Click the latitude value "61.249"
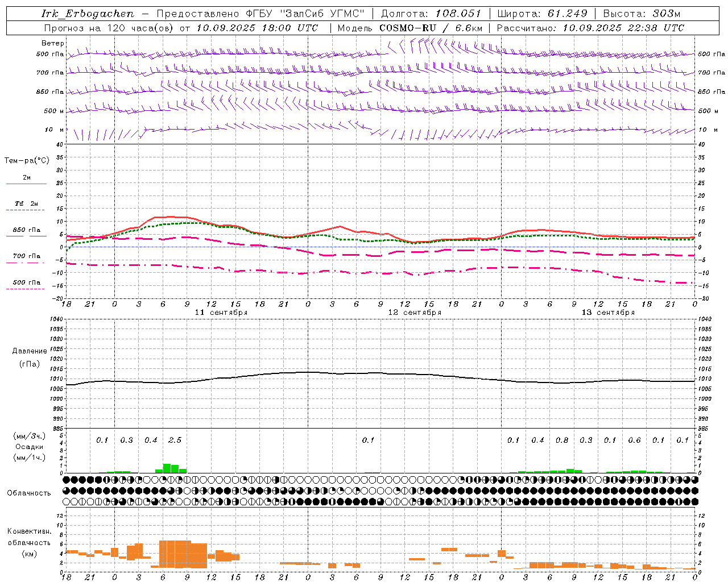The height and width of the screenshot is (582, 728). click(x=567, y=14)
